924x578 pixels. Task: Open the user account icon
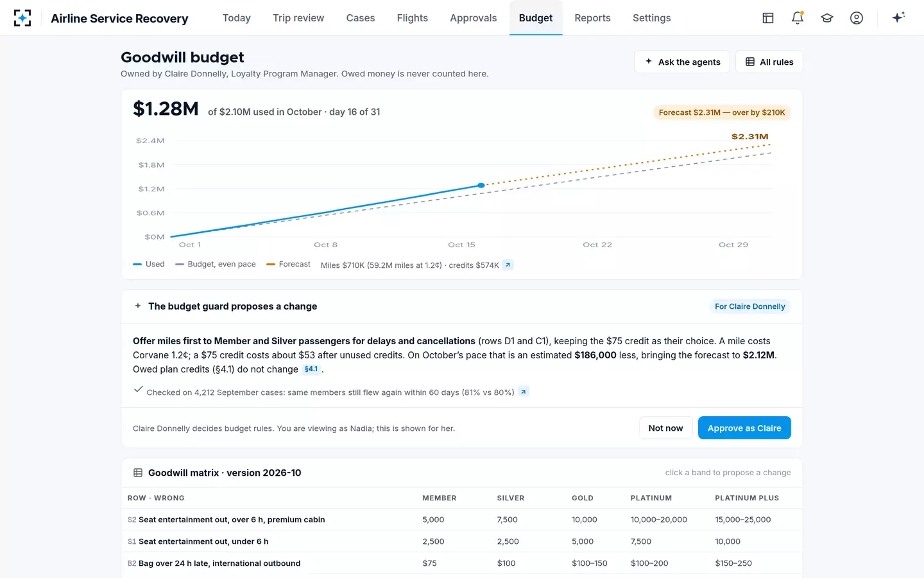(x=857, y=18)
